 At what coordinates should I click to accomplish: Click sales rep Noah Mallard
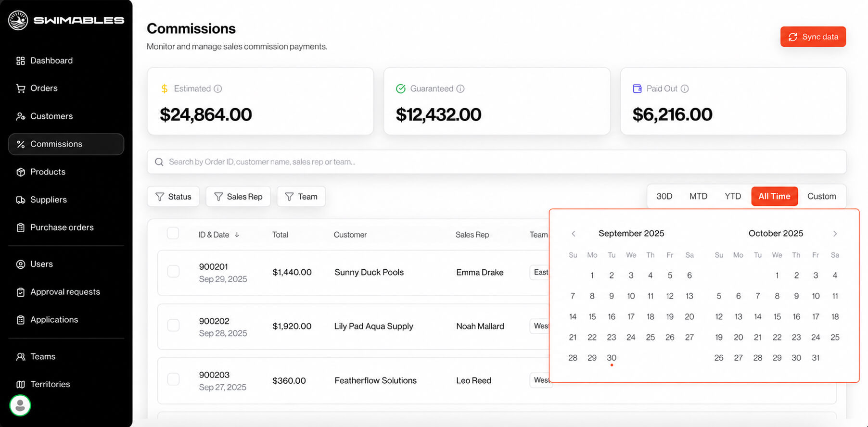coord(480,326)
